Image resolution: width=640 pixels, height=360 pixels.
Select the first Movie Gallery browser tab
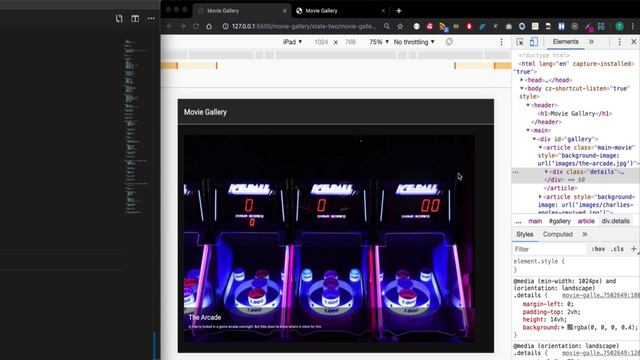point(241,11)
